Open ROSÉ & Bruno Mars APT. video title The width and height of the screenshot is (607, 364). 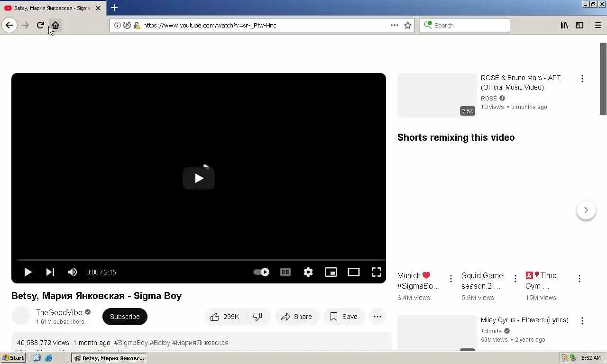521,82
